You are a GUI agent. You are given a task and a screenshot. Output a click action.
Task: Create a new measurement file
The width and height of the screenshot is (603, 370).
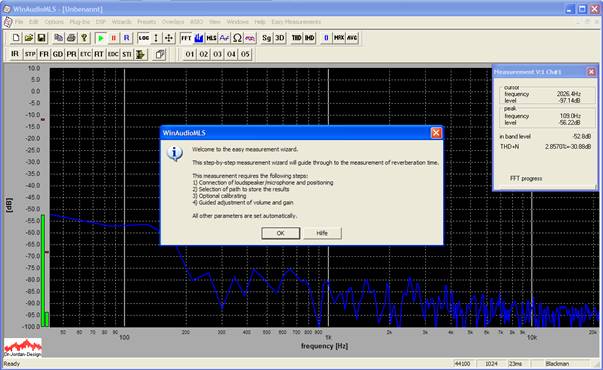point(16,38)
